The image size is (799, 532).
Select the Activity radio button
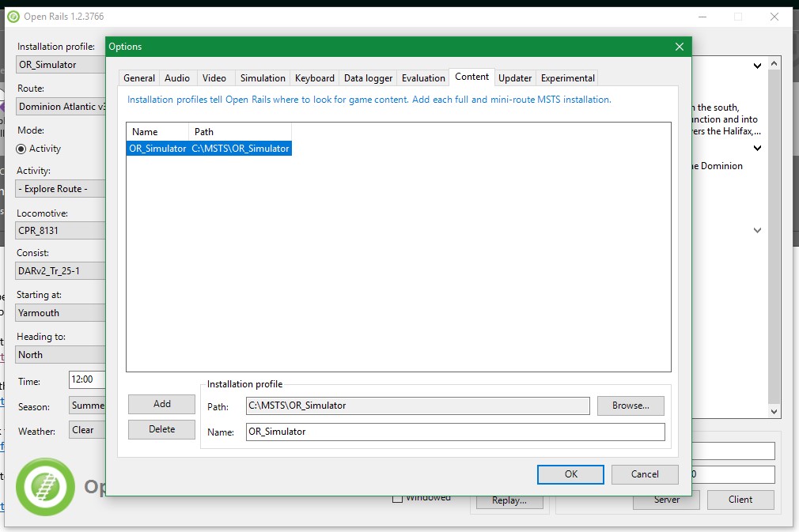[x=21, y=149]
